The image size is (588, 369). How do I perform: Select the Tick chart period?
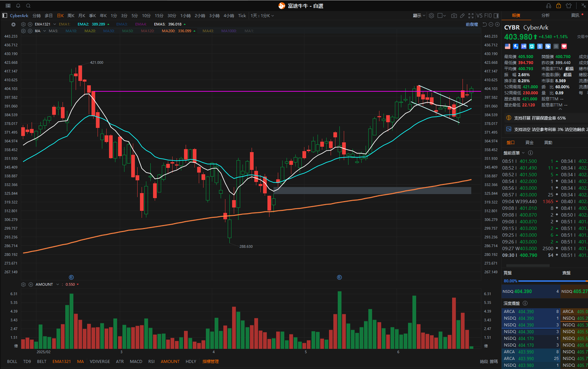tap(242, 16)
